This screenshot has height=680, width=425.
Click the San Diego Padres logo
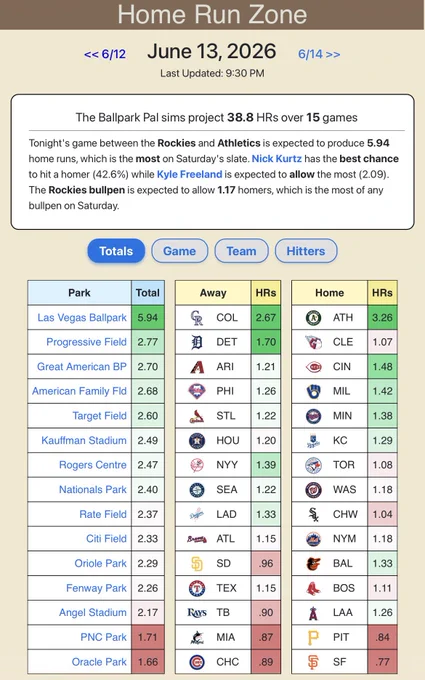(197, 563)
